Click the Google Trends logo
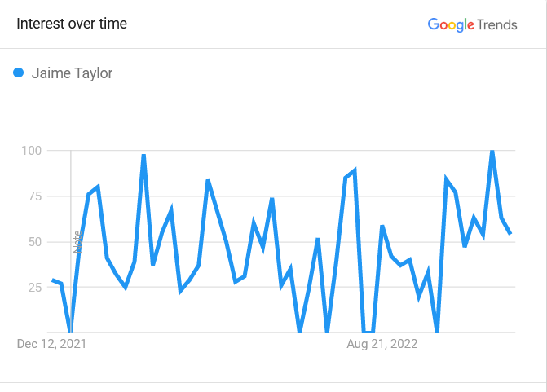 [472, 24]
